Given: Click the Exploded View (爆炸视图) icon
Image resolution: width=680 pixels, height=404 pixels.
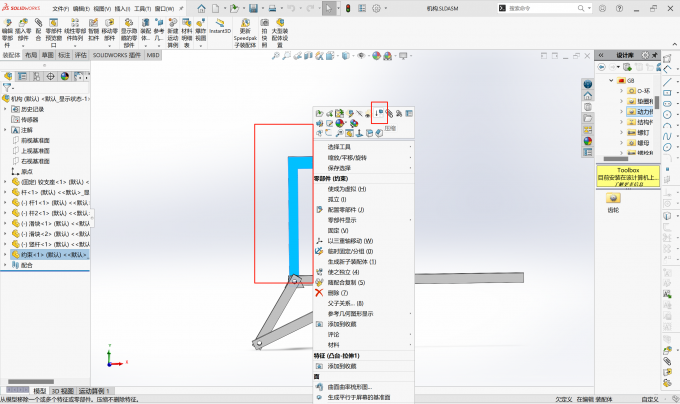Looking at the screenshot, I should coord(200,23).
